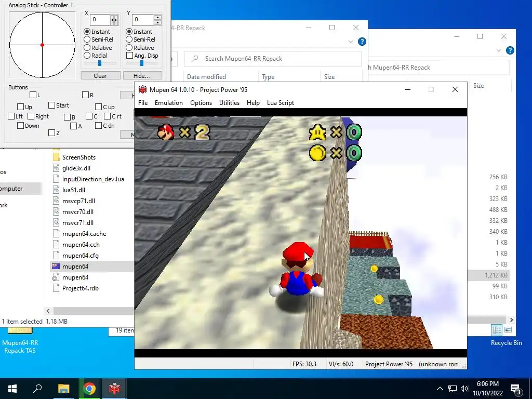Toggle the L button checkbox

[x=33, y=95]
